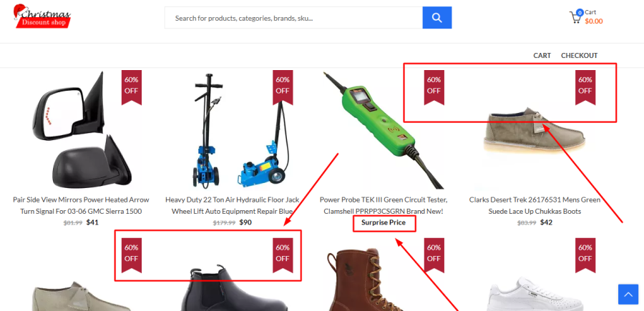Screen dimensions: 644x311
Task: Click the $0.00 cart total
Action: coord(593,21)
